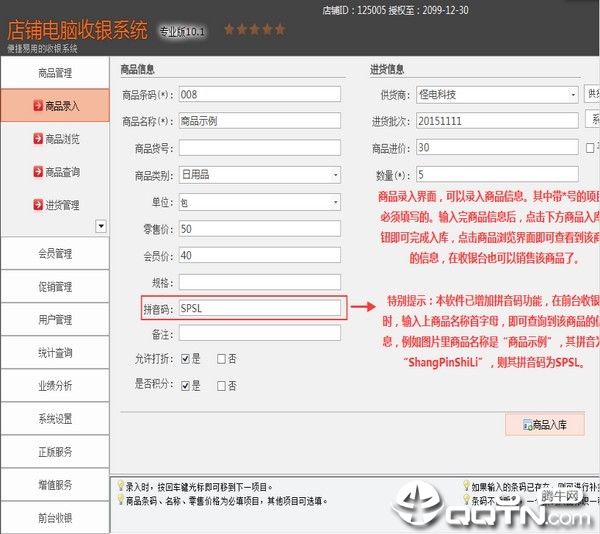Click the empty 备注 input field
Screen dimensions: 600x534
point(259,333)
